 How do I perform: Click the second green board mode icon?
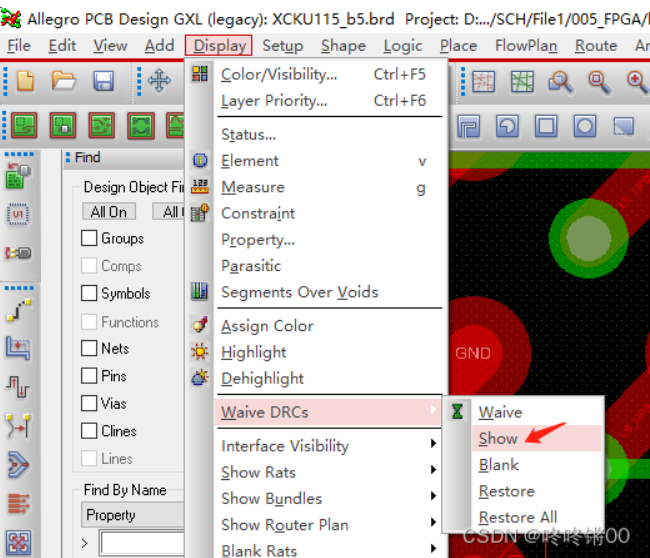63,125
